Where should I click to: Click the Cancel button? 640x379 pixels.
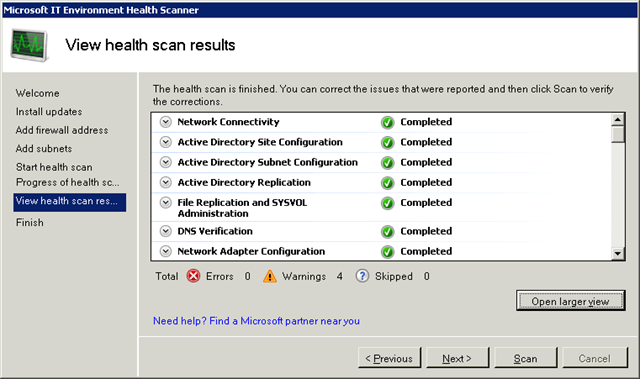point(595,358)
